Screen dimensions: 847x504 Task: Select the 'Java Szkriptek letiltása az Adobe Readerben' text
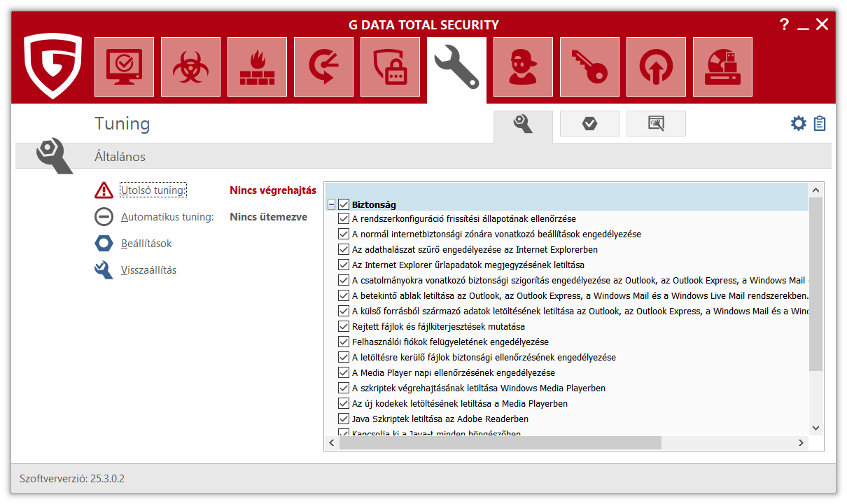point(440,419)
